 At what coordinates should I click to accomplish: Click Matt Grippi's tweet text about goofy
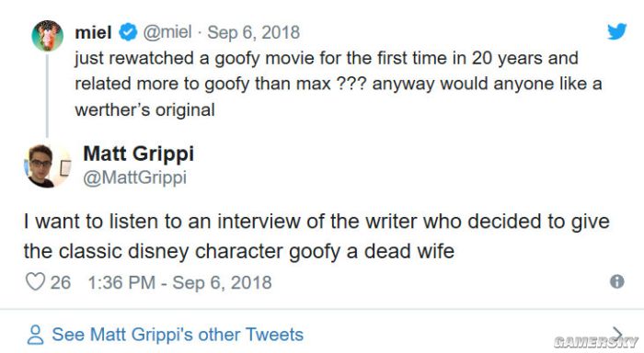click(x=316, y=236)
